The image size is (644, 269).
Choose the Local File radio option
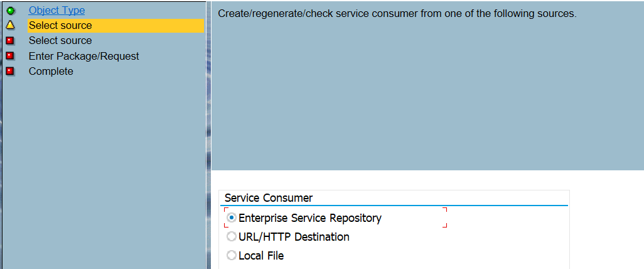pyautogui.click(x=232, y=255)
